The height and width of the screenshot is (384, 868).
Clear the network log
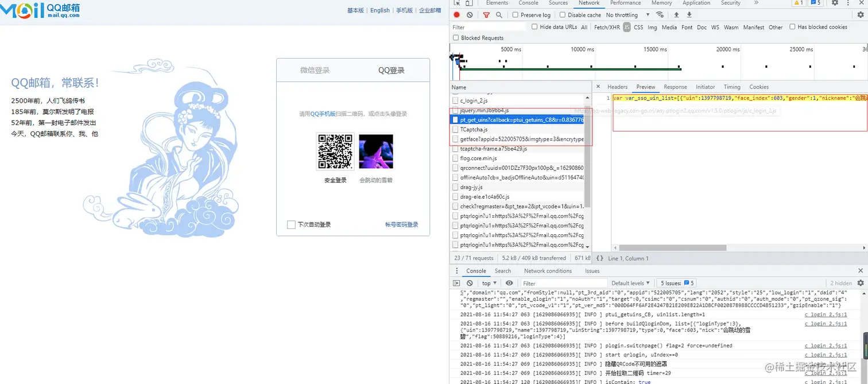470,15
